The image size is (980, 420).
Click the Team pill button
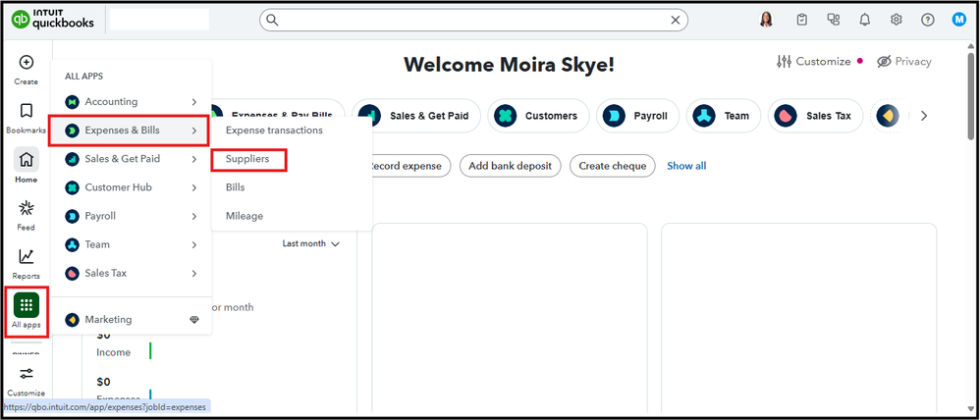pos(724,116)
